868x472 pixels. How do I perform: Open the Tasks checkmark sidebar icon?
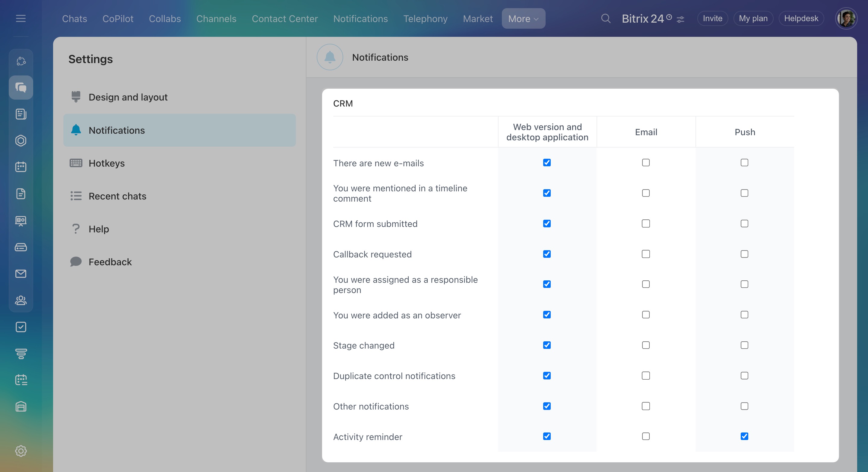coord(21,327)
